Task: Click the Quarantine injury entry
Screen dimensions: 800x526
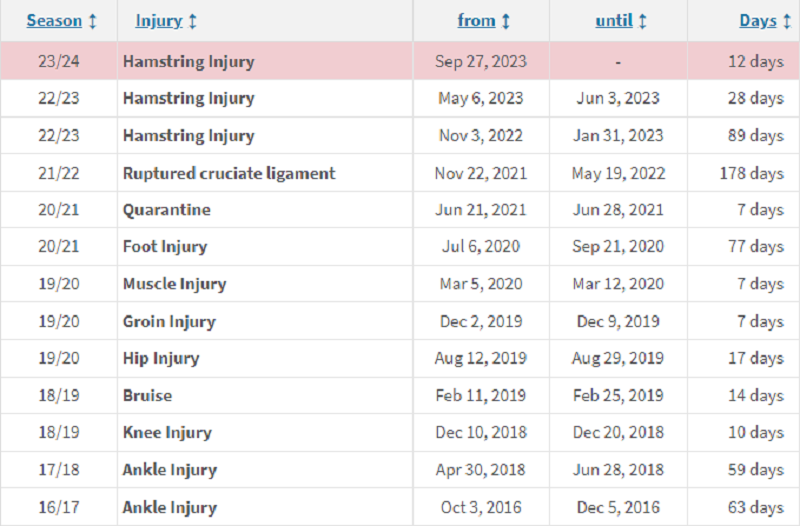Action: (x=167, y=210)
